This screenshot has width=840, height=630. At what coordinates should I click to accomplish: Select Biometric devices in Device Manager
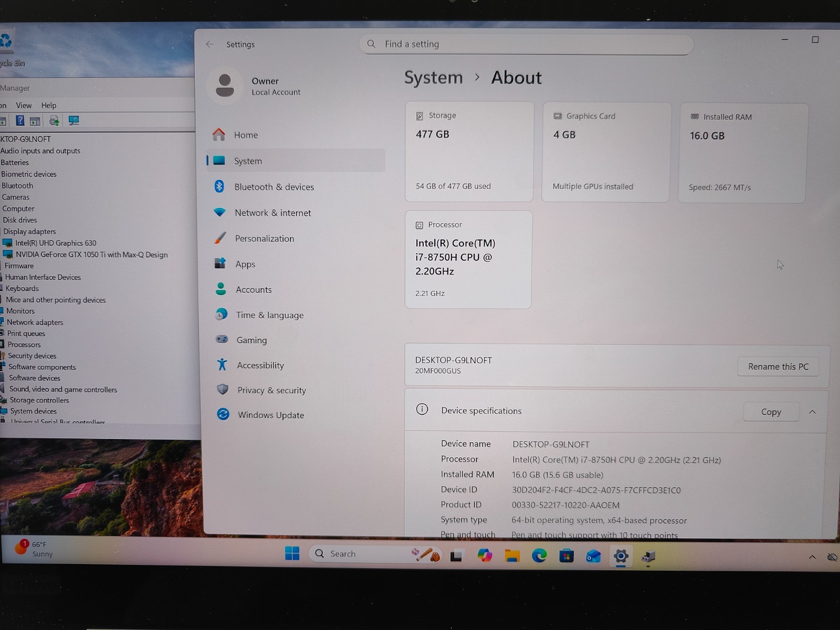pos(28,174)
